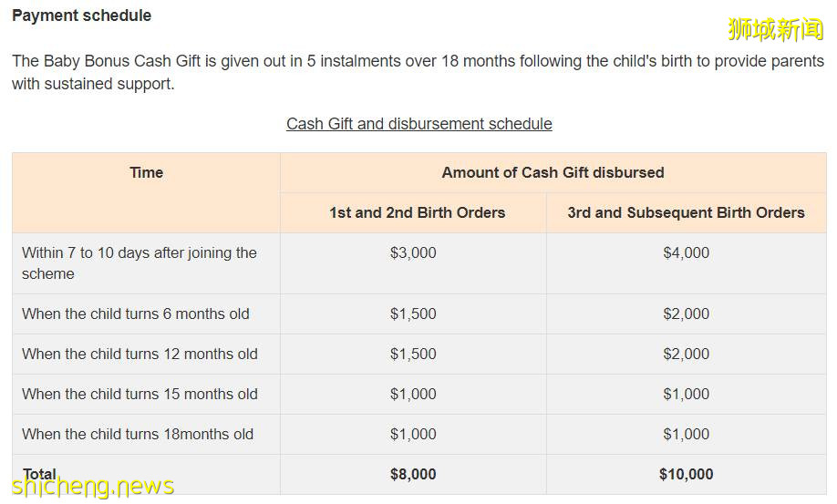837x504 pixels.
Task: Click "When the child turns 18months old"
Action: [x=138, y=434]
